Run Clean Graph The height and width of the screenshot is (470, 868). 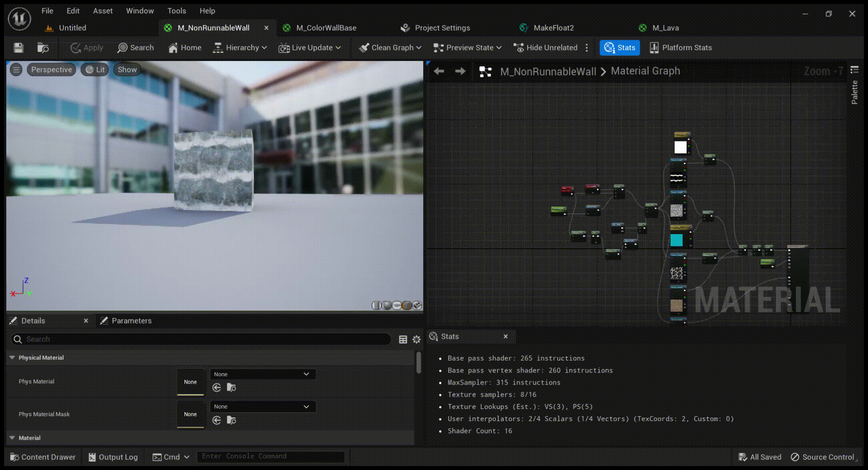click(386, 48)
